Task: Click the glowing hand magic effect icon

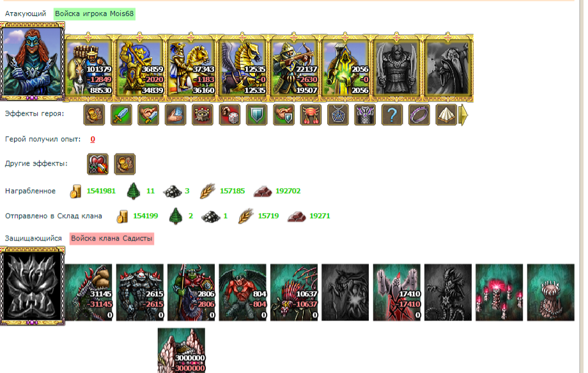Action: [176, 115]
